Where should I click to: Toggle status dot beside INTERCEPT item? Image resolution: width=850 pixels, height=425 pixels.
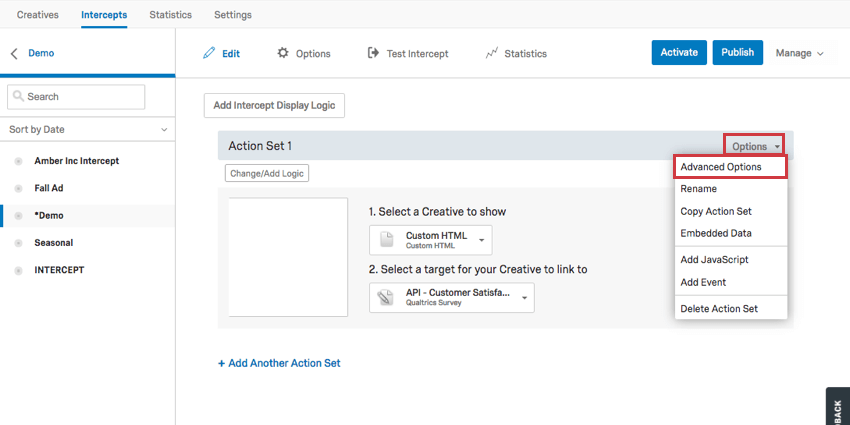tap(19, 270)
